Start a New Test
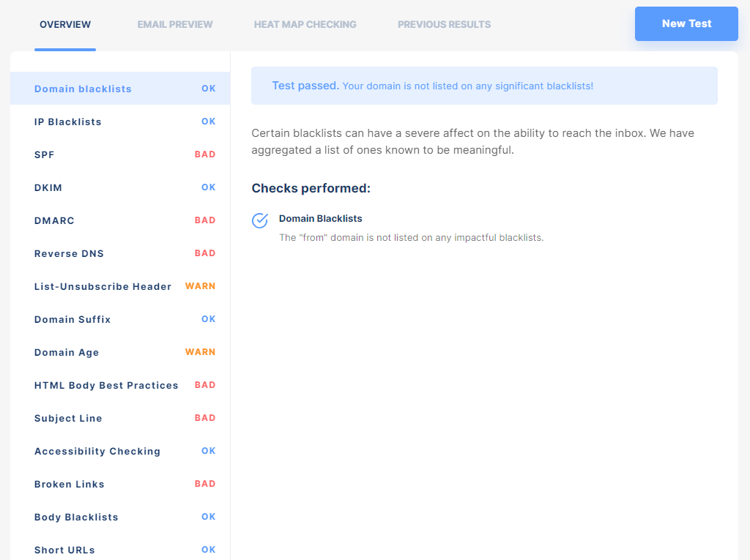The width and height of the screenshot is (750, 560). tap(686, 23)
